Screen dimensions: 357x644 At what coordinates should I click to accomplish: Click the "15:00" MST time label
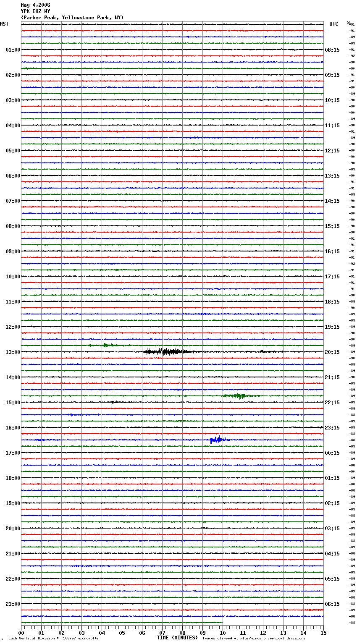[x=13, y=403]
